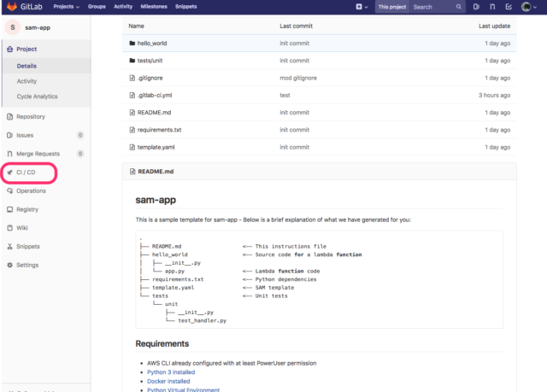Screen dimensions: 547x392
Task: Open the README.md panel header link
Action: (156, 172)
